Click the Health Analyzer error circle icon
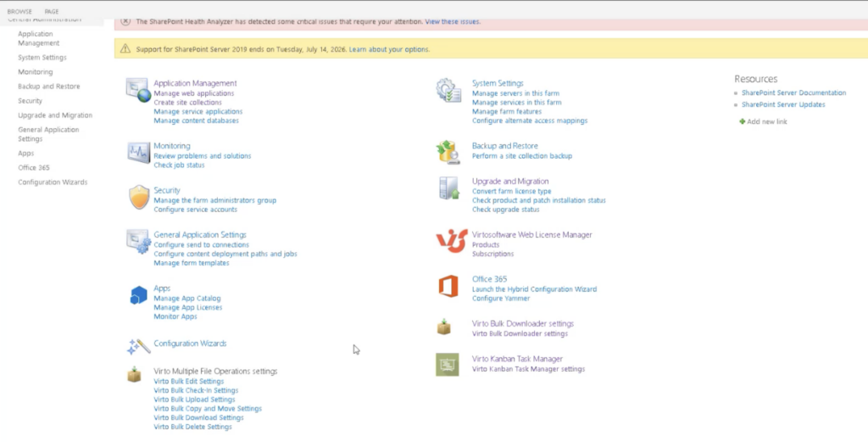Viewport: 868px width, 442px height. (x=125, y=21)
